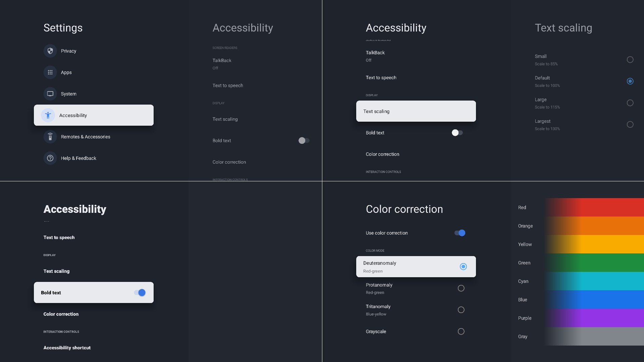Image resolution: width=644 pixels, height=362 pixels.
Task: Disable the Use color correction switch
Action: click(460, 233)
